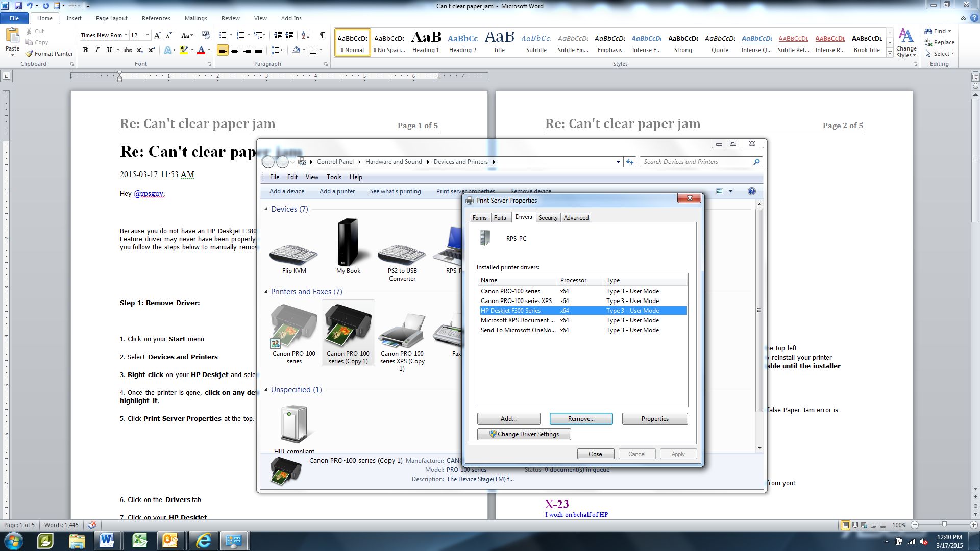This screenshot has width=980, height=551.
Task: Click the Change Driver Settings button
Action: coord(524,434)
